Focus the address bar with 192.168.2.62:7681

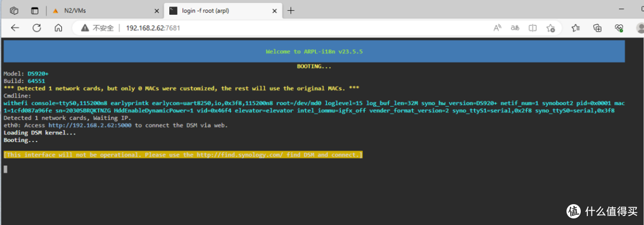153,28
